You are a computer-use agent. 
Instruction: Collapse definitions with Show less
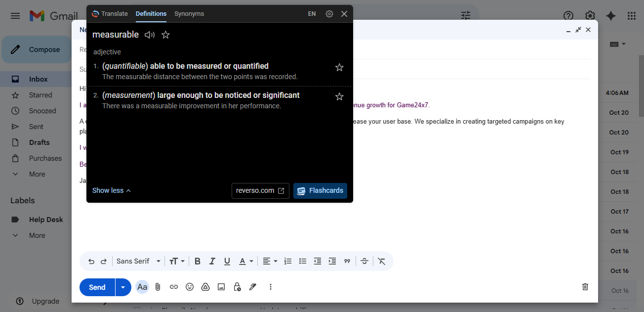click(111, 190)
